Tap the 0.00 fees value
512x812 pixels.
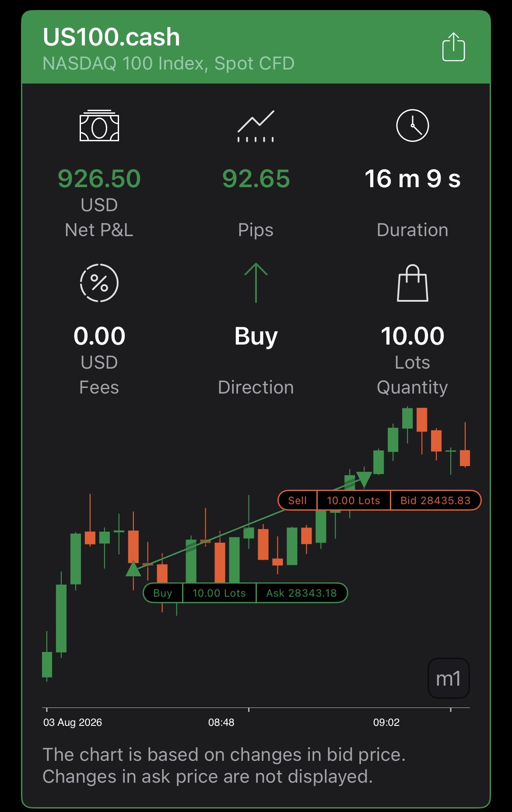pos(99,336)
